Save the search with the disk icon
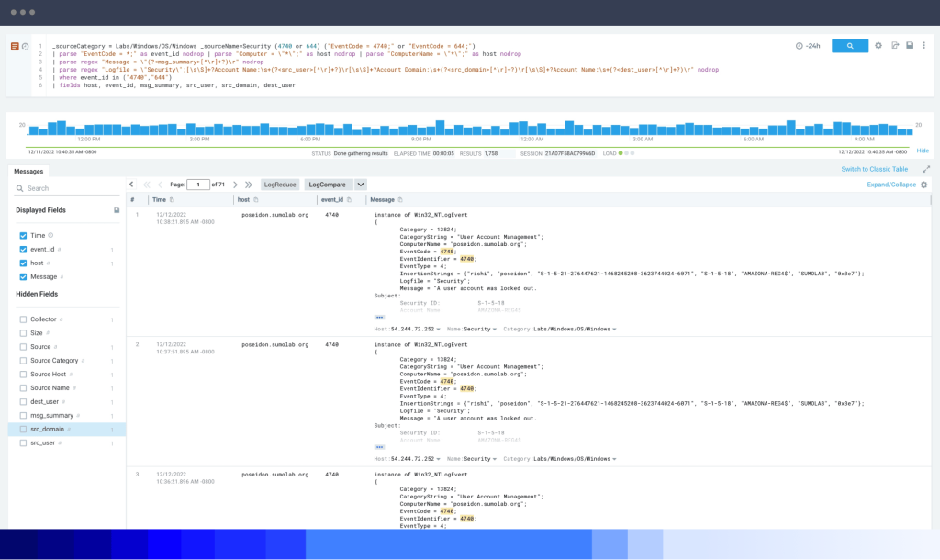940x560 pixels. click(x=910, y=45)
